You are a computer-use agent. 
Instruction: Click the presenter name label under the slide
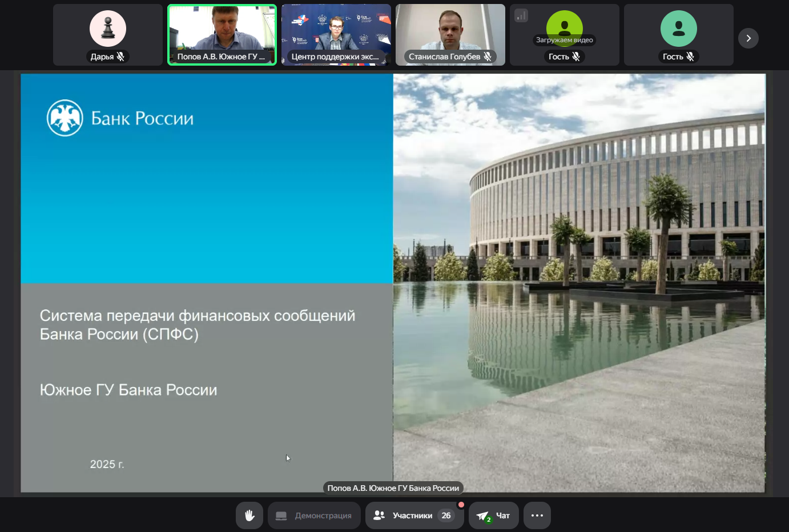(x=393, y=488)
